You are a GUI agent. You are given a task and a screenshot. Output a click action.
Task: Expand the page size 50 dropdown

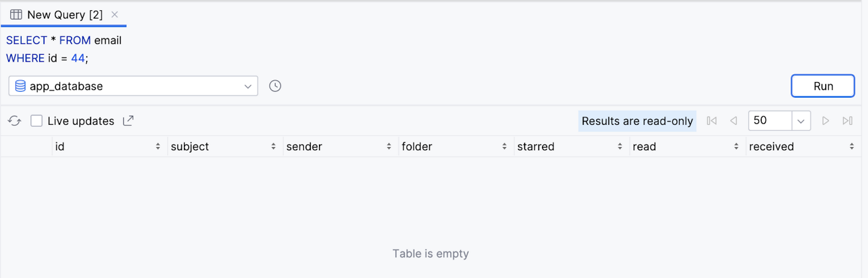tap(800, 121)
